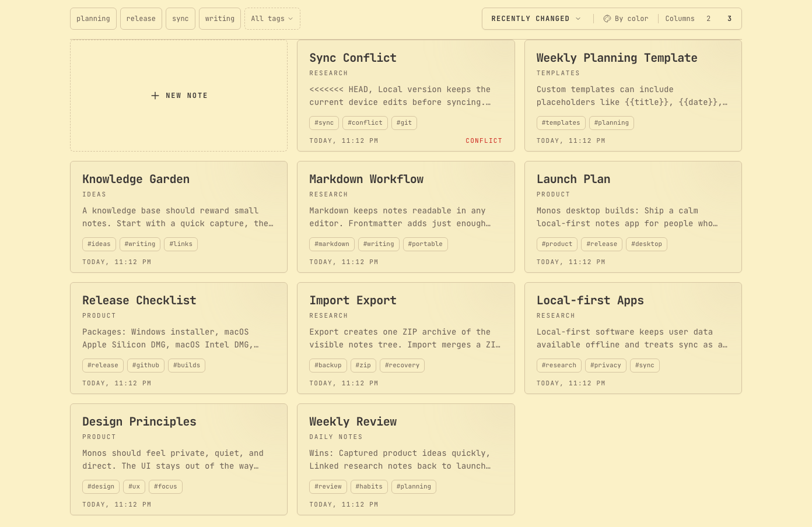The width and height of the screenshot is (812, 527).
Task: Click the #builds tag
Action: tap(187, 366)
